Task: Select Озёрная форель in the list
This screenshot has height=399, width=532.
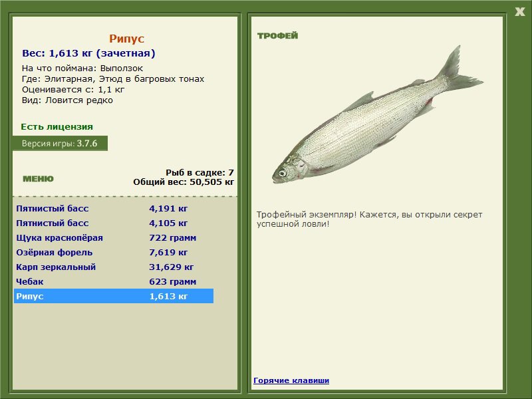Action: tap(55, 253)
